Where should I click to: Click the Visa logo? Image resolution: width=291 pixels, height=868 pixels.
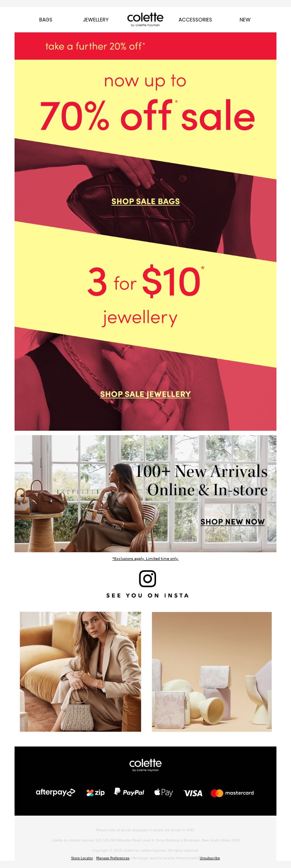(x=193, y=793)
